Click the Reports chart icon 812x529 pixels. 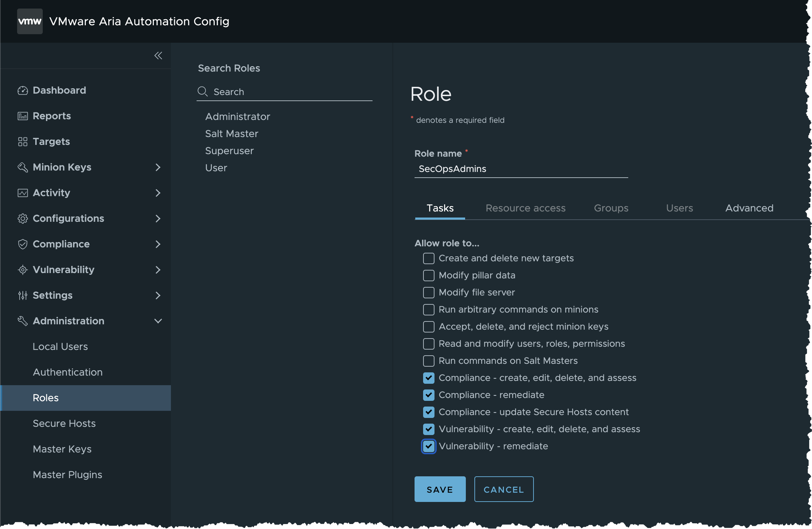[23, 116]
